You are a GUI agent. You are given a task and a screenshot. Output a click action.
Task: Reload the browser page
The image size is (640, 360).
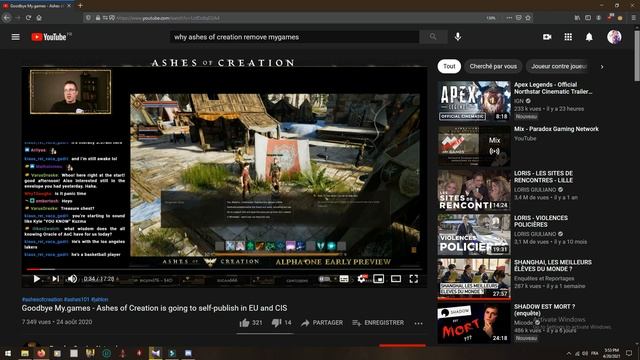(28, 18)
